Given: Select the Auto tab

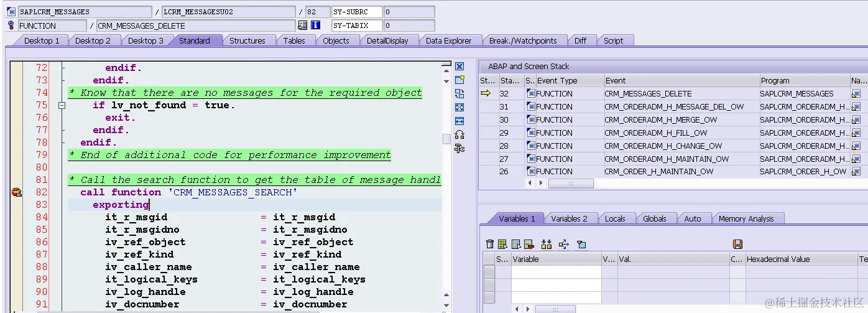Looking at the screenshot, I should [x=693, y=218].
